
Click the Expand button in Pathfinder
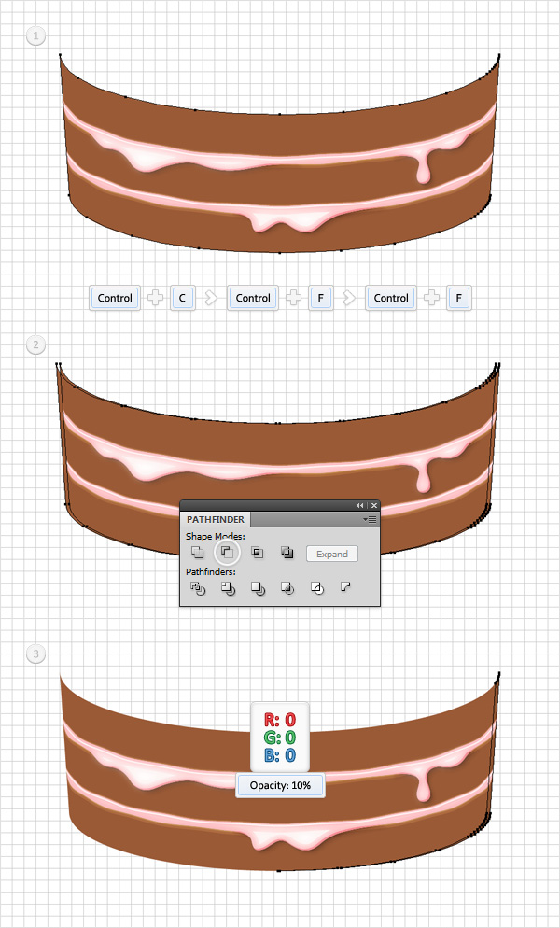pyautogui.click(x=332, y=554)
